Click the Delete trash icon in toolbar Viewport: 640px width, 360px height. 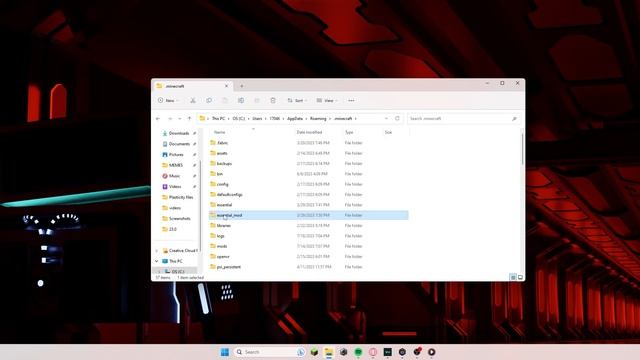pos(273,100)
